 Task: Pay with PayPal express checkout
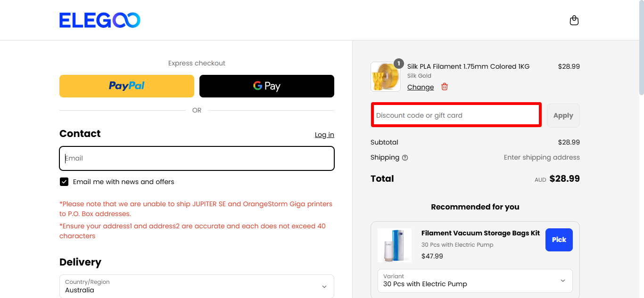[126, 86]
